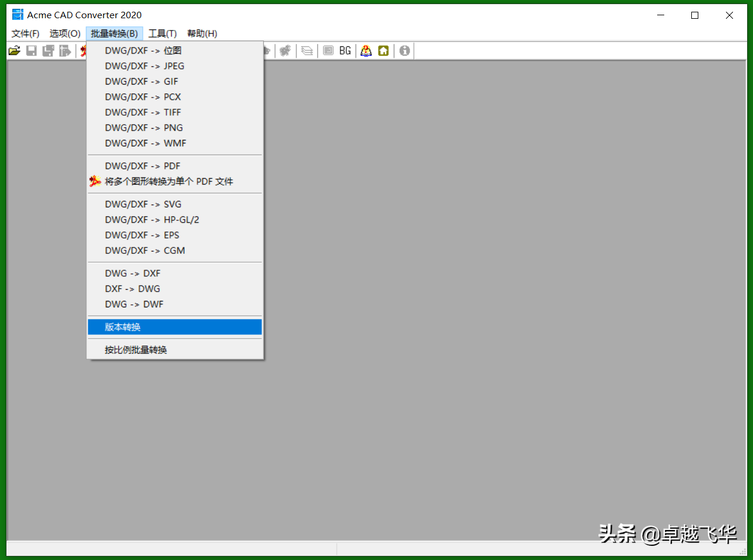Click the Open file folder toolbar icon
This screenshot has width=753, height=560.
(x=15, y=51)
